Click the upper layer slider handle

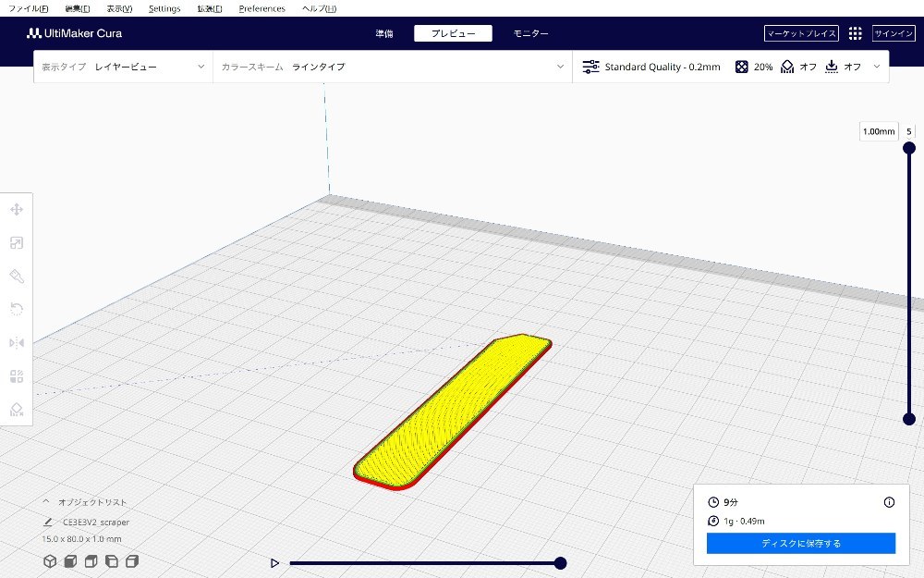[x=908, y=147]
